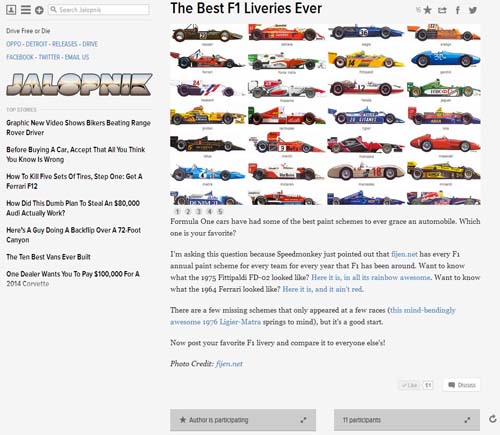The width and height of the screenshot is (500, 435).
Task: Click the plus circle icon
Action: pyautogui.click(x=39, y=10)
